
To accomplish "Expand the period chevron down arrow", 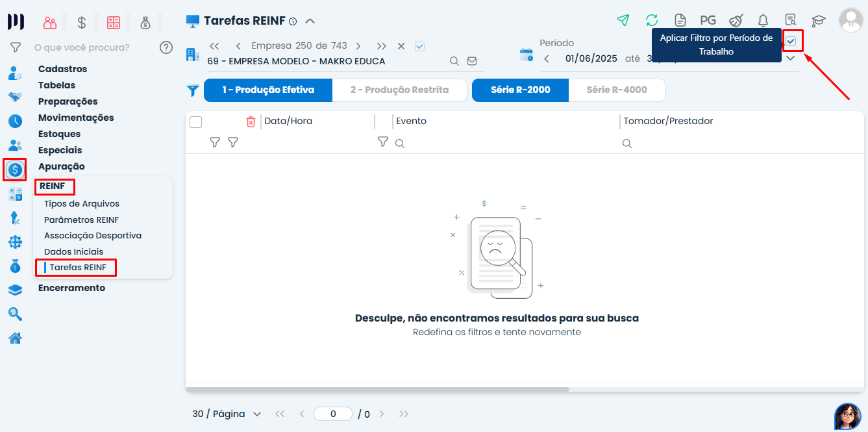I will [x=790, y=58].
